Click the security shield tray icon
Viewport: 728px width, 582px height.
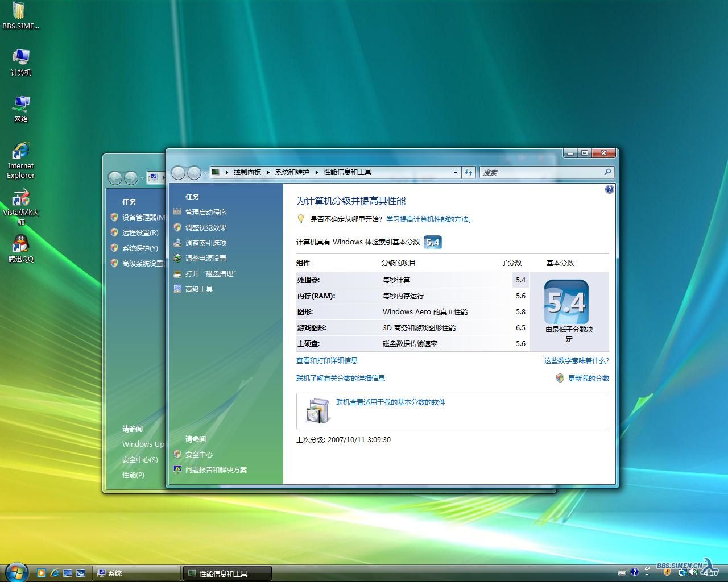(x=667, y=572)
